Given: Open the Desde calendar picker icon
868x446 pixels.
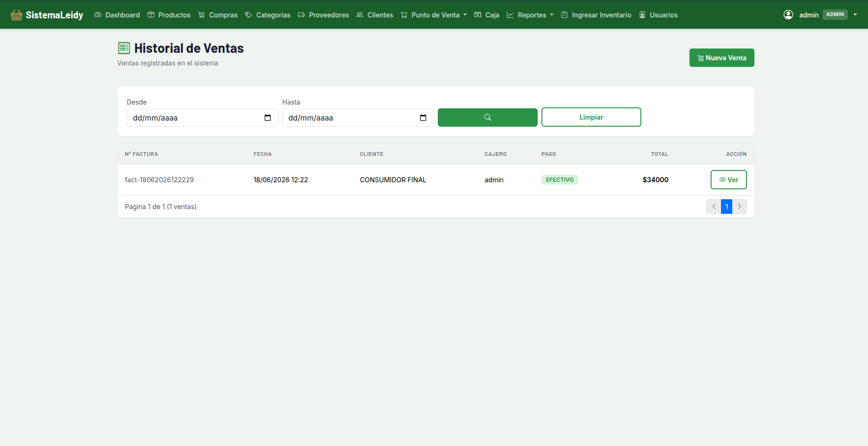Looking at the screenshot, I should 268,118.
